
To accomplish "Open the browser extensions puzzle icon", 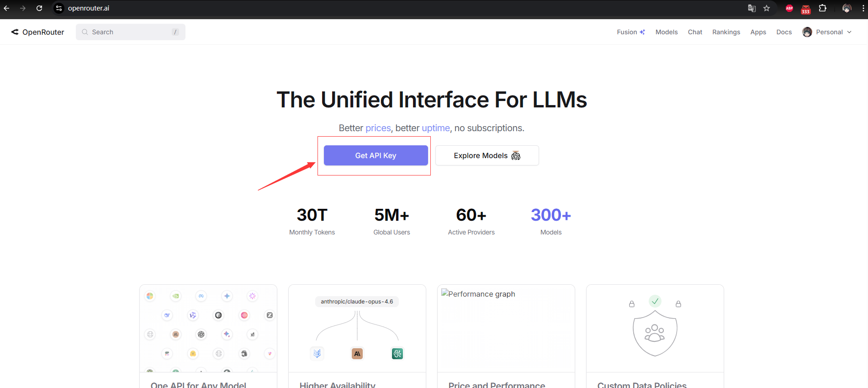I will point(822,8).
